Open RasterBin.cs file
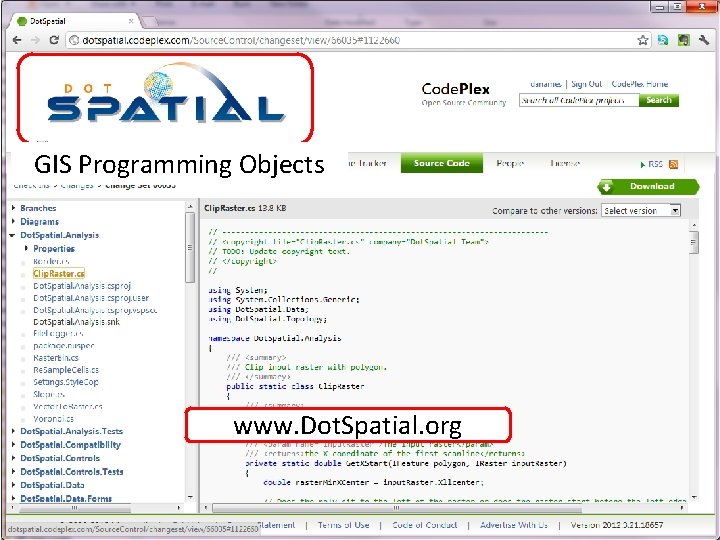Image resolution: width=720 pixels, height=540 pixels. 56,358
